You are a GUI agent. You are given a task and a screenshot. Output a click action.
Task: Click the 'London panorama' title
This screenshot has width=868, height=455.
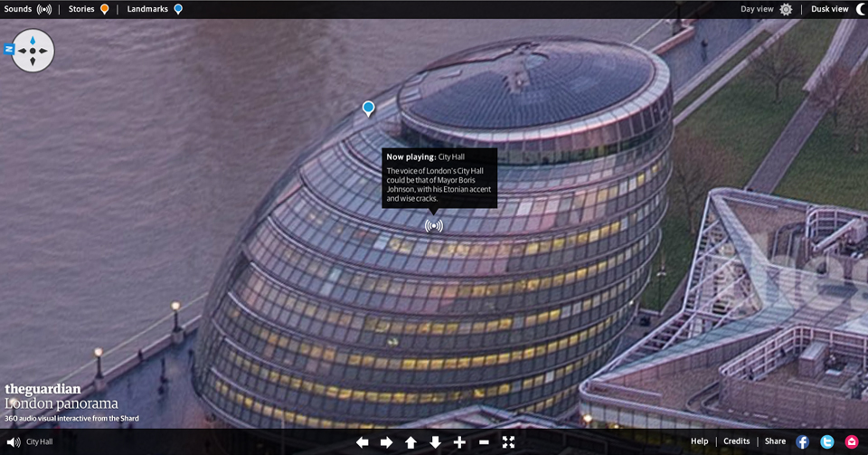coord(61,403)
